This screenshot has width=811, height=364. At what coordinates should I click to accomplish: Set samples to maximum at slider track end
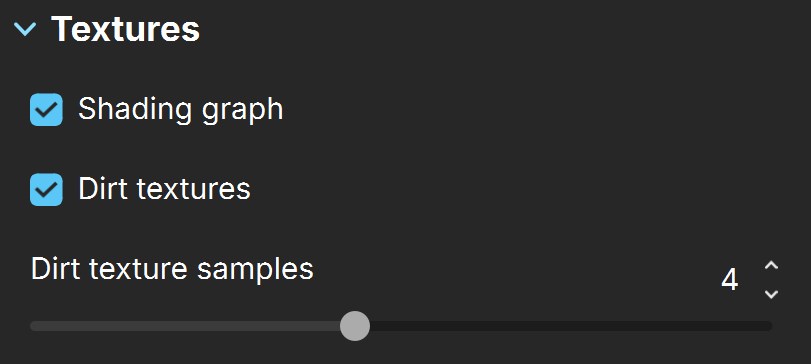[x=769, y=326]
